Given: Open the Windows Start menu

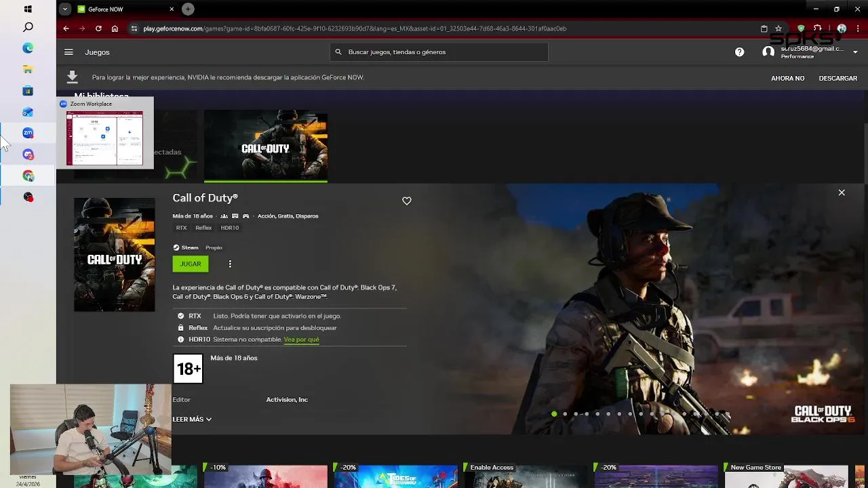Looking at the screenshot, I should pos(28,9).
